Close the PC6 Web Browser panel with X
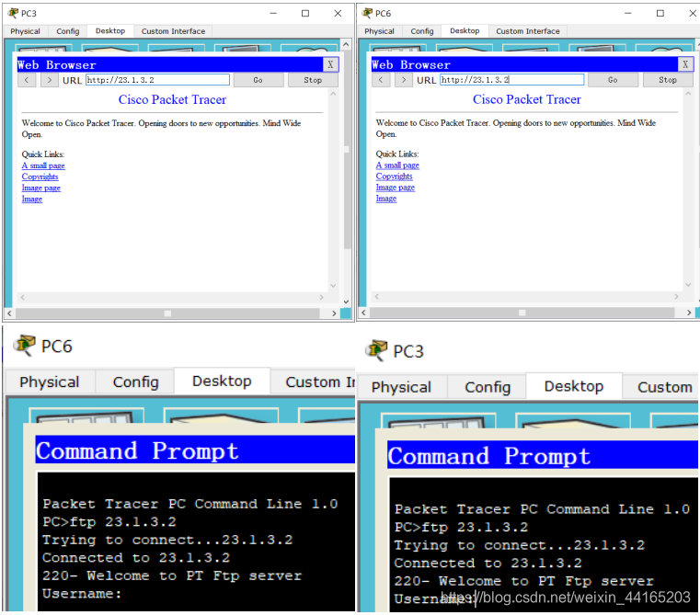Viewport: 700px width, 615px height. coord(685,64)
